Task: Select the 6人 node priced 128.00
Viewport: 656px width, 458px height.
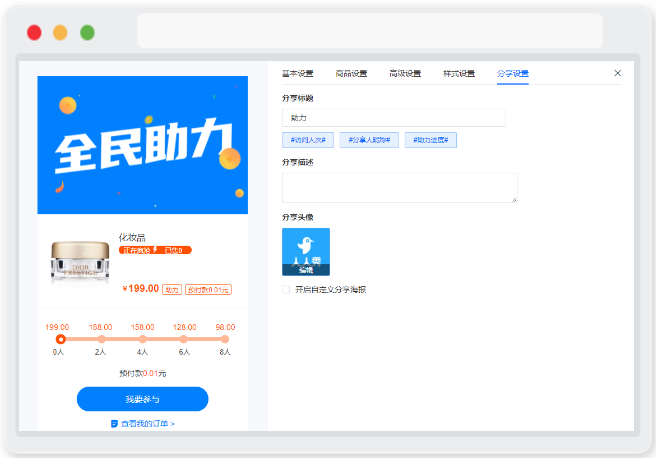Action: click(x=184, y=339)
